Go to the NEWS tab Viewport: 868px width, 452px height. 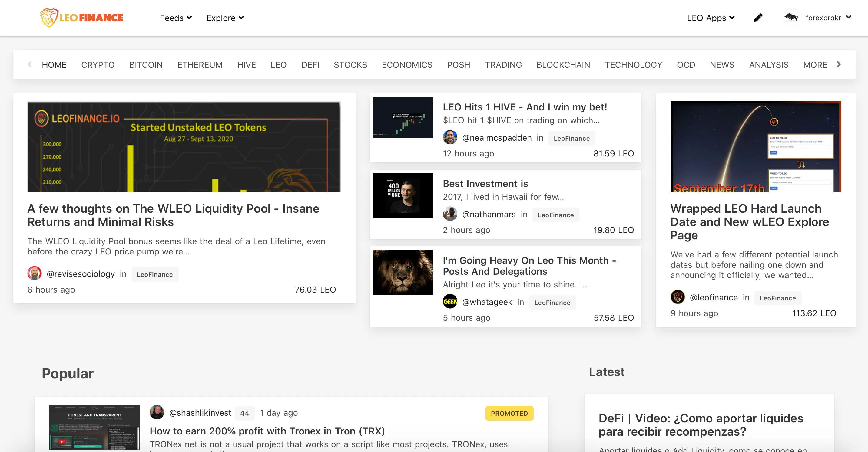tap(722, 65)
